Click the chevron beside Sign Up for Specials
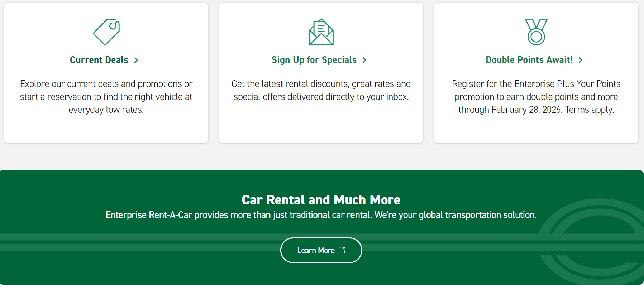644x285 pixels. (x=364, y=60)
